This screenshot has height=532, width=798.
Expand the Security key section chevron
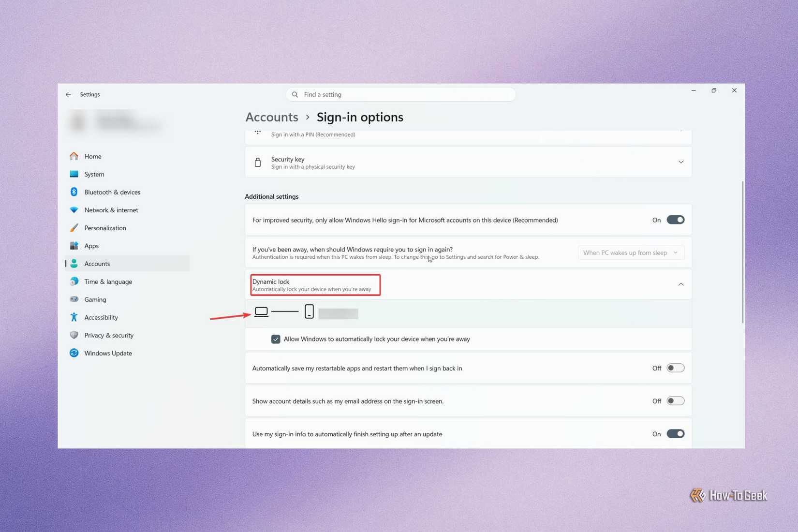click(x=681, y=162)
